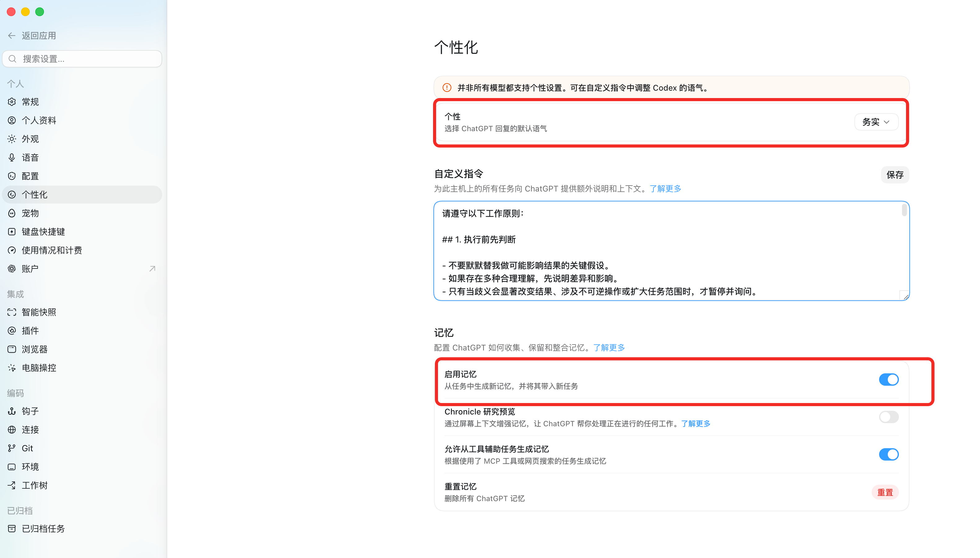Click the back arrow icon beside 返回应用
The width and height of the screenshot is (980, 558).
(x=11, y=36)
